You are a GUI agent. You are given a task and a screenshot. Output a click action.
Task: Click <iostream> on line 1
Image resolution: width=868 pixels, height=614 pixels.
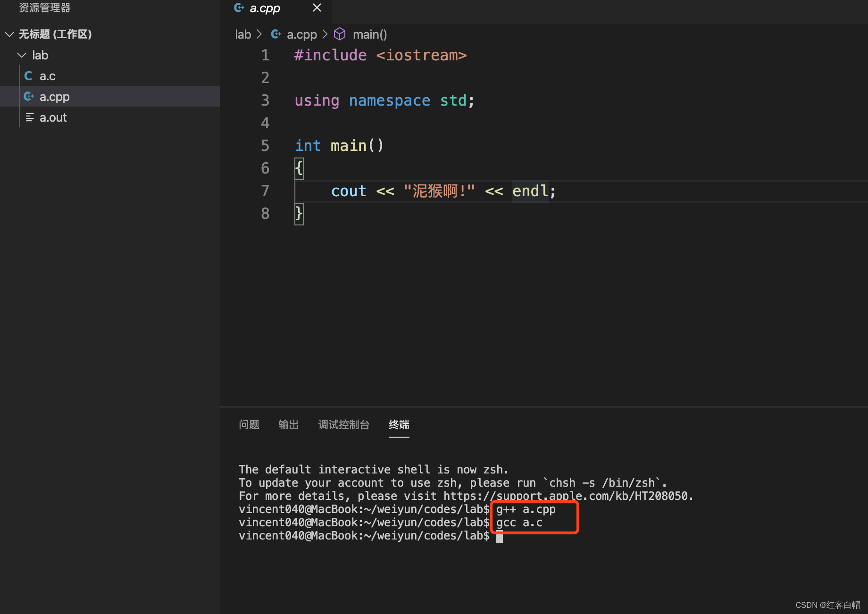click(421, 55)
